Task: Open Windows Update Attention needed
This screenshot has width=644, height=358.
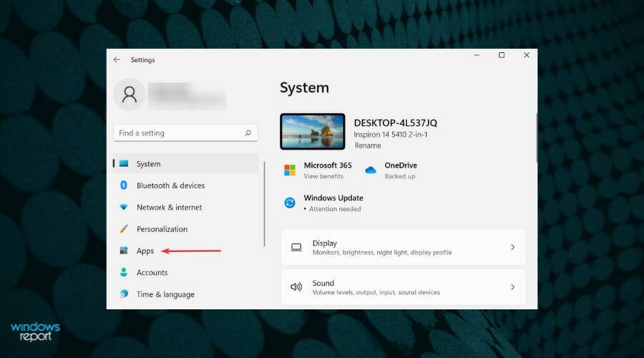Action: tap(335, 209)
